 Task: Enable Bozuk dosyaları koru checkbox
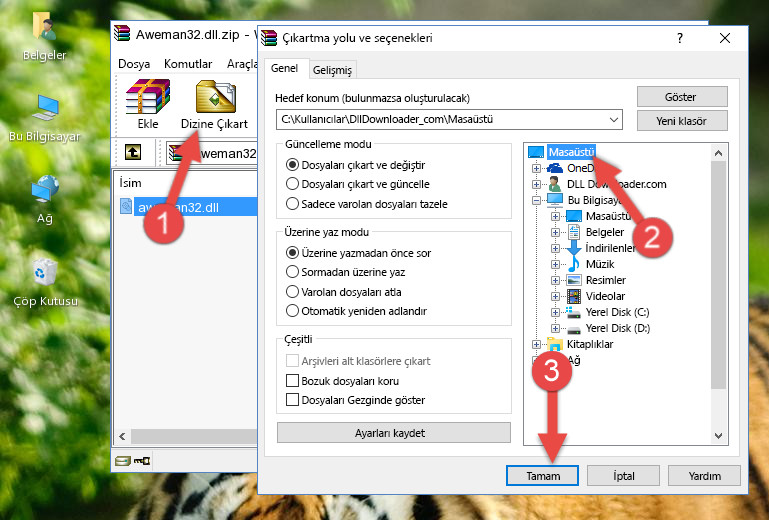tap(292, 381)
